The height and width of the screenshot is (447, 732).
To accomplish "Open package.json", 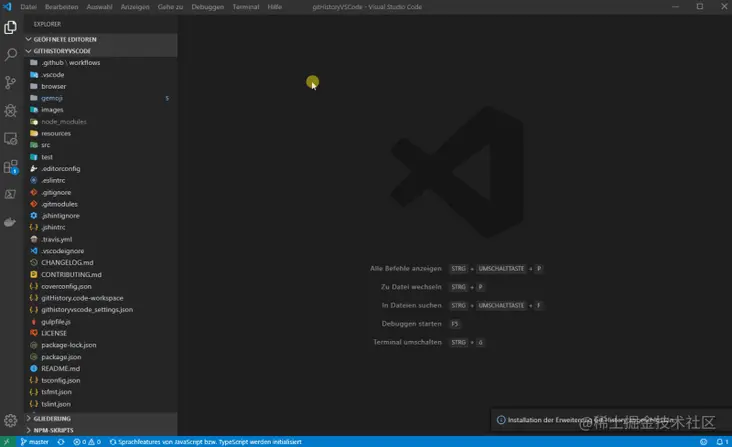I will point(101,357).
